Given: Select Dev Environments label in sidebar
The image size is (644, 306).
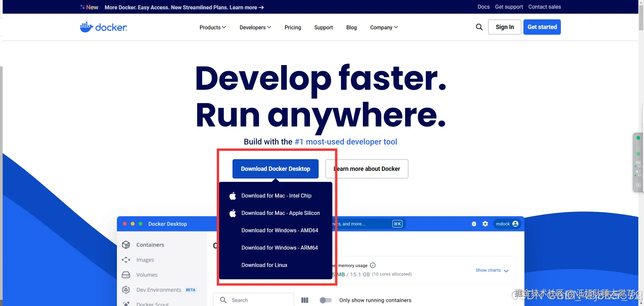Looking at the screenshot, I should click(x=159, y=290).
